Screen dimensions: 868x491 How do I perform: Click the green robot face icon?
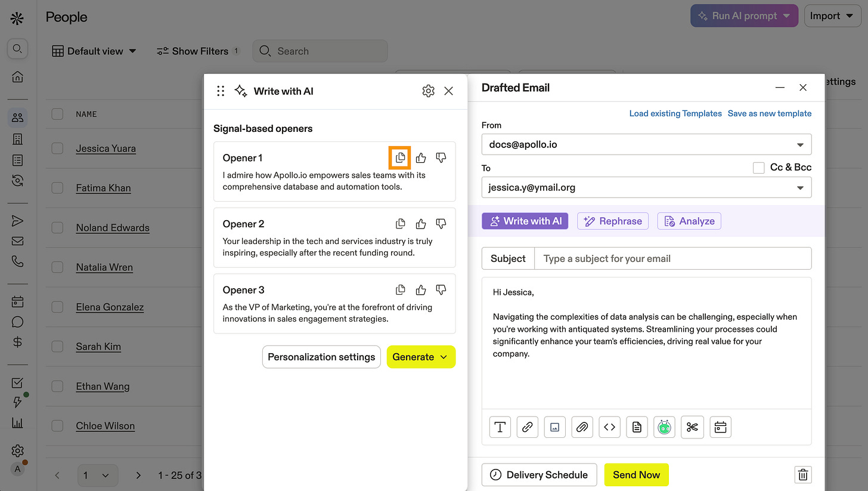[x=664, y=427]
